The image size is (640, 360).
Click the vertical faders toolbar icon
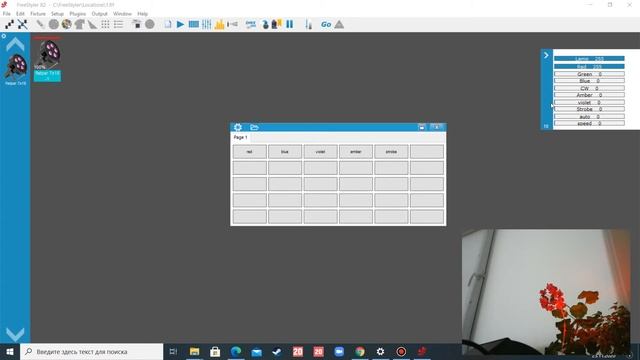coord(207,24)
